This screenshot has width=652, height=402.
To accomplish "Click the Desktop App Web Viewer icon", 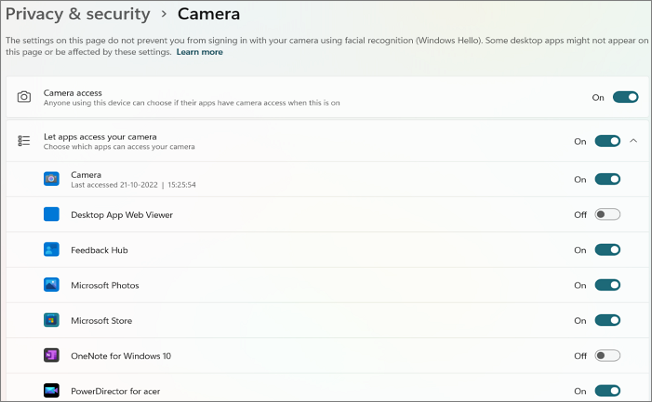I will 51,214.
